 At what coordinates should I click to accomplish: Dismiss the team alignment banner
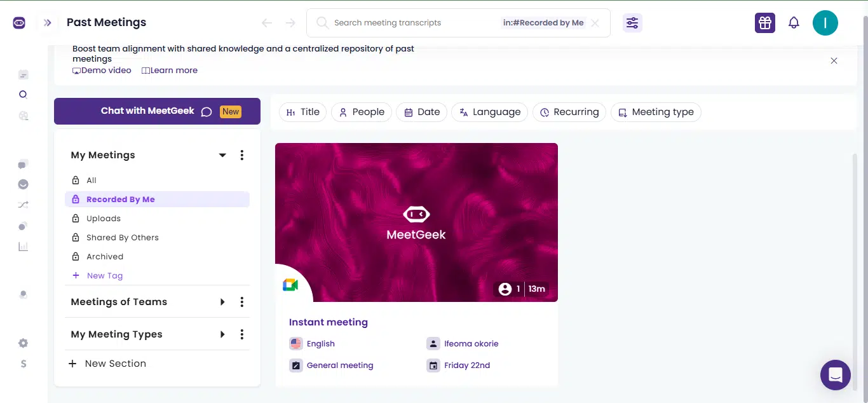(x=834, y=61)
